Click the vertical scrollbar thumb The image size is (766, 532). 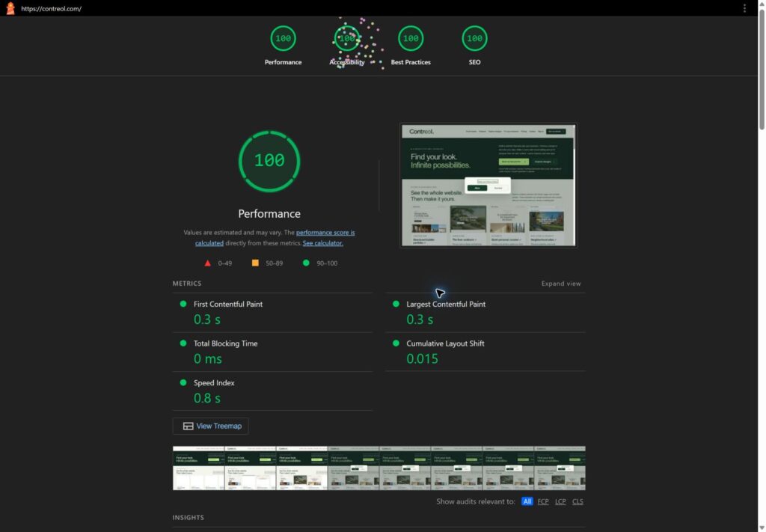[761, 68]
